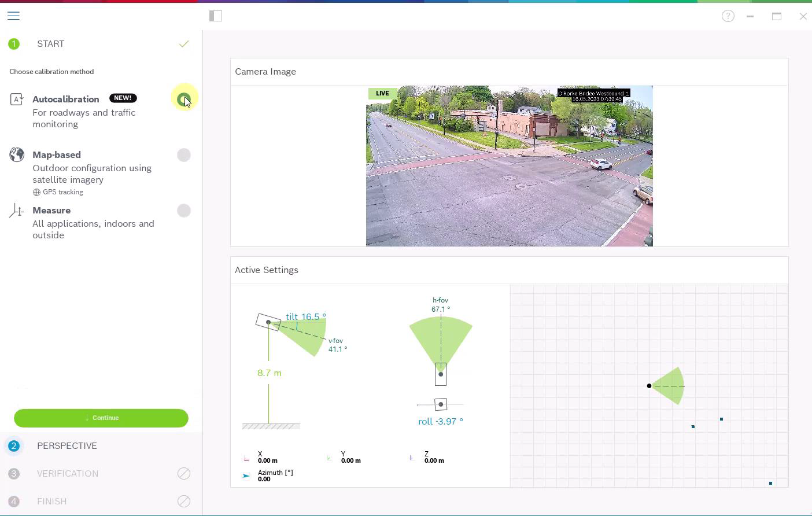This screenshot has width=812, height=516.
Task: Click the disabled icon next to Verification
Action: click(183, 474)
